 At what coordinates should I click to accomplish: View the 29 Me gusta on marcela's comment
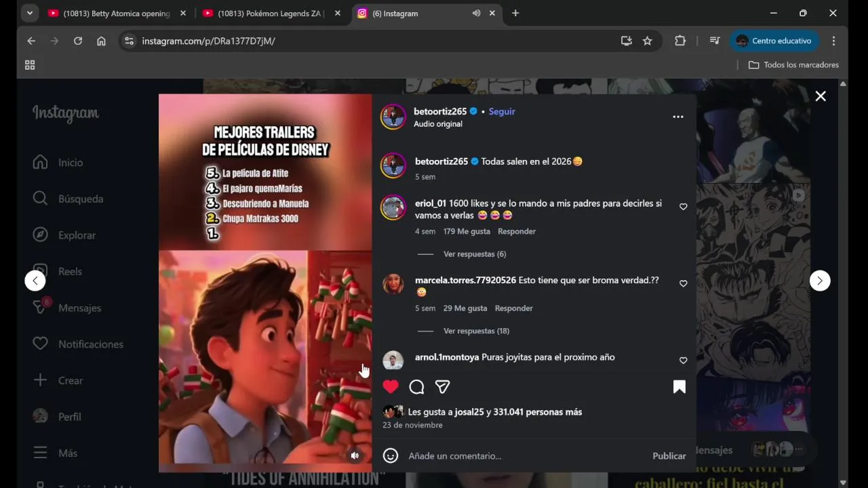pyautogui.click(x=465, y=308)
